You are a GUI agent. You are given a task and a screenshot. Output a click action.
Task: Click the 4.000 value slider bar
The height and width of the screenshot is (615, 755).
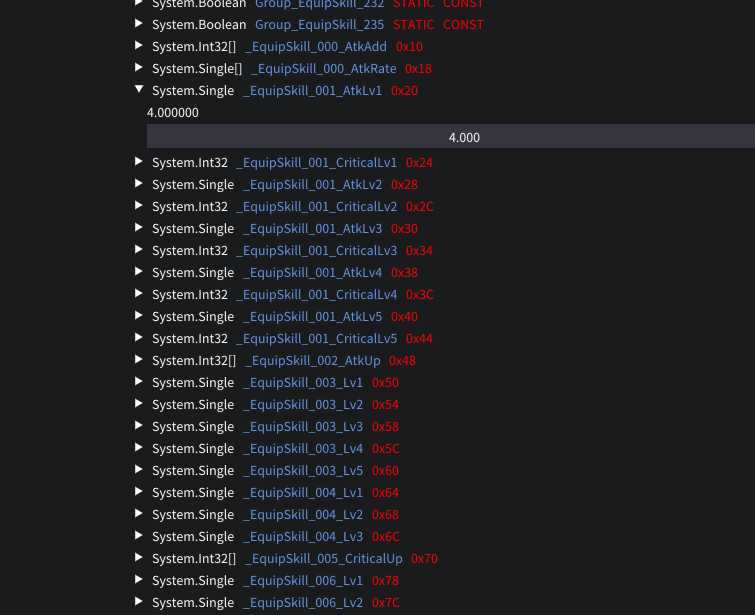(450, 137)
